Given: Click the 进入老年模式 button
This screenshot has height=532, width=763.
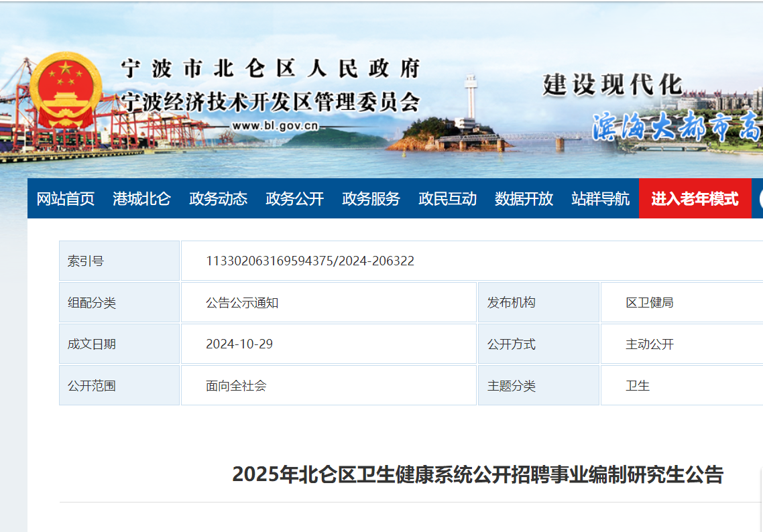Looking at the screenshot, I should click(x=695, y=198).
